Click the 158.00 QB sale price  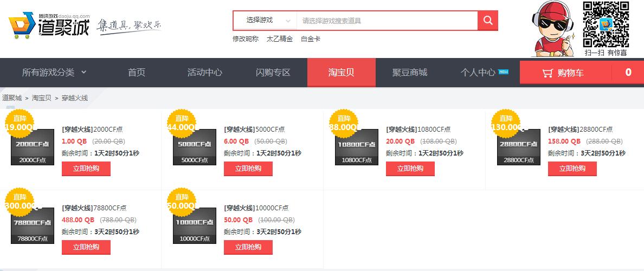click(564, 141)
